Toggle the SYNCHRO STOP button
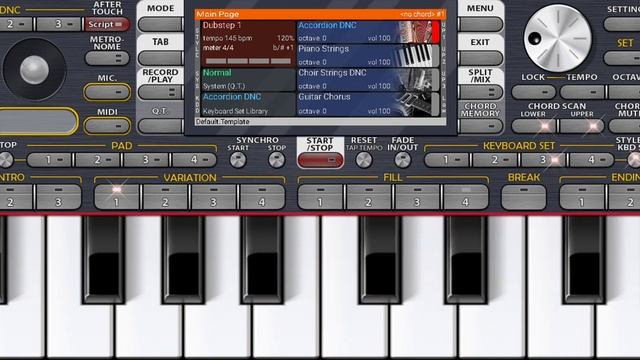Screen dimensions: 640x360 click(277, 160)
